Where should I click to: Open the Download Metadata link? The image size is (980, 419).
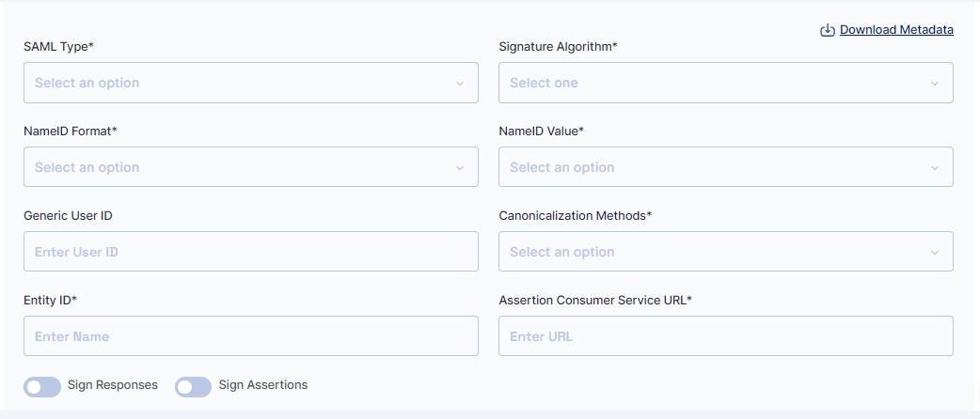point(896,30)
